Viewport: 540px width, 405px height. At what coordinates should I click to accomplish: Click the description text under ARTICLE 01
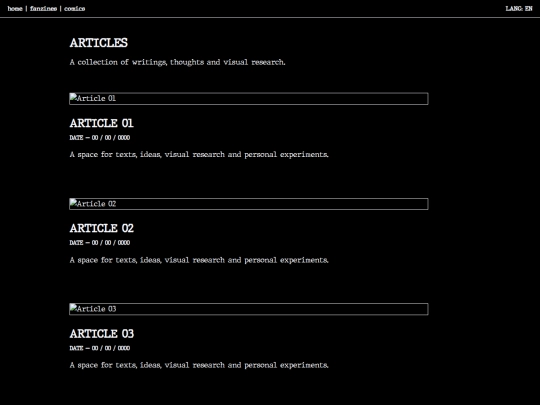pos(199,155)
